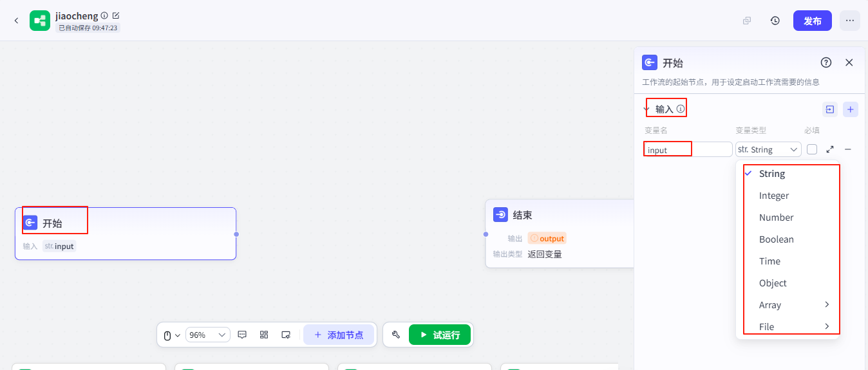Click the 开始 node's blue start icon
The width and height of the screenshot is (868, 370).
click(x=30, y=223)
